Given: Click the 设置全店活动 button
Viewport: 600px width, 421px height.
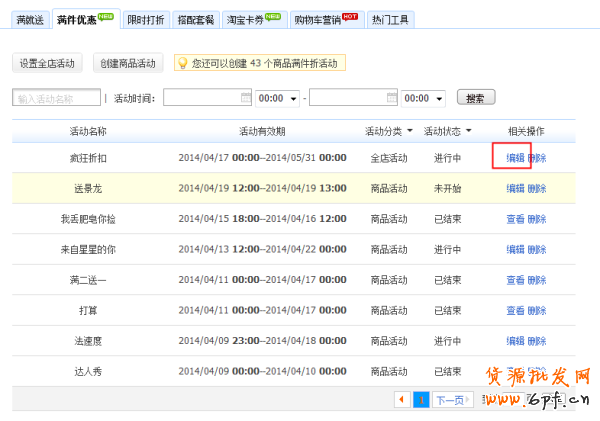Looking at the screenshot, I should click(48, 64).
